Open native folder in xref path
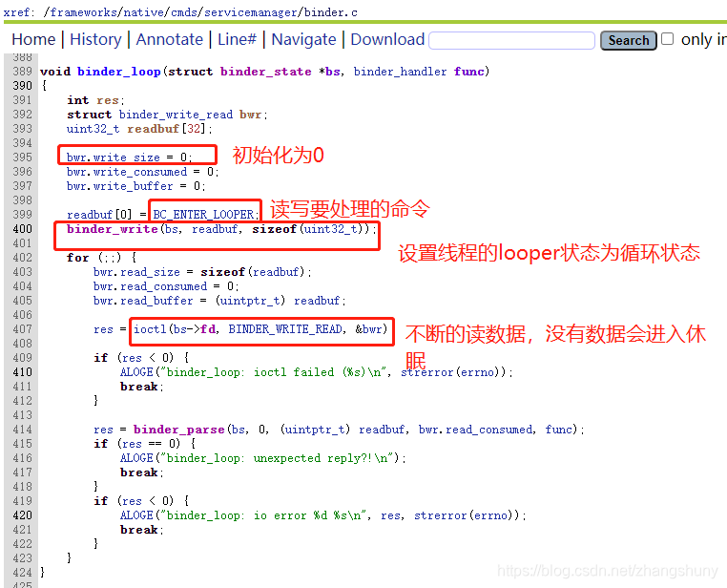Viewport: 727px width, 588px height. point(143,12)
